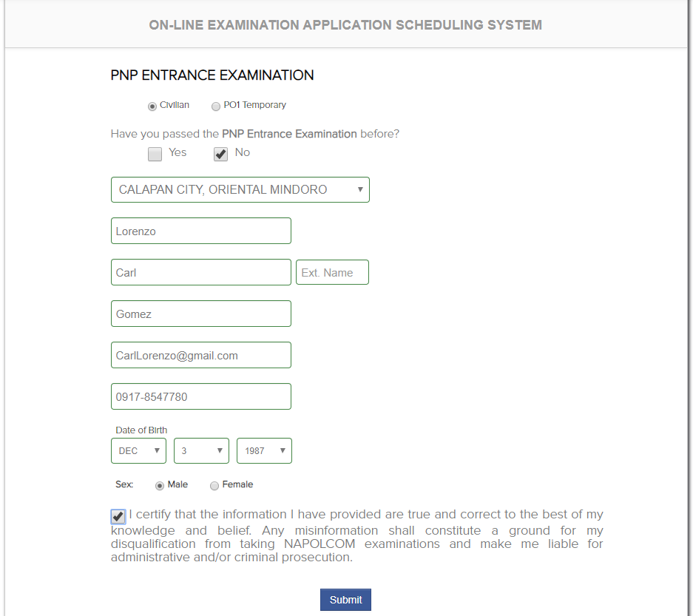Screen dimensions: 693x616
Task: Expand the 1987 birth year dropdown
Action: (x=264, y=451)
